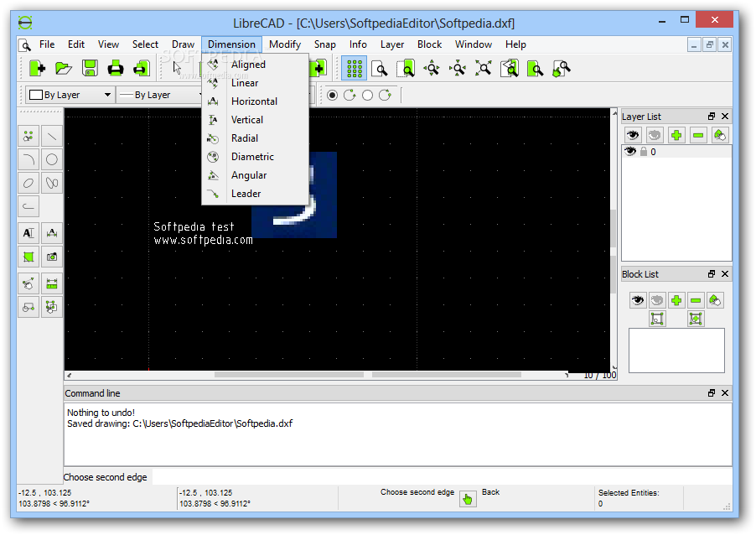Screen dimensions: 756x535
Task: Remove the block with the minus button
Action: [696, 300]
